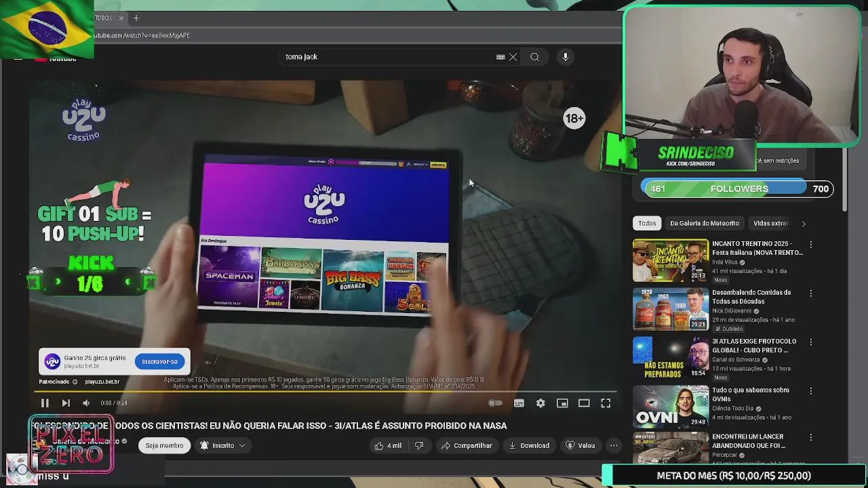The width and height of the screenshot is (868, 488).
Task: Expand more filter chips with the right arrow
Action: coord(804,224)
